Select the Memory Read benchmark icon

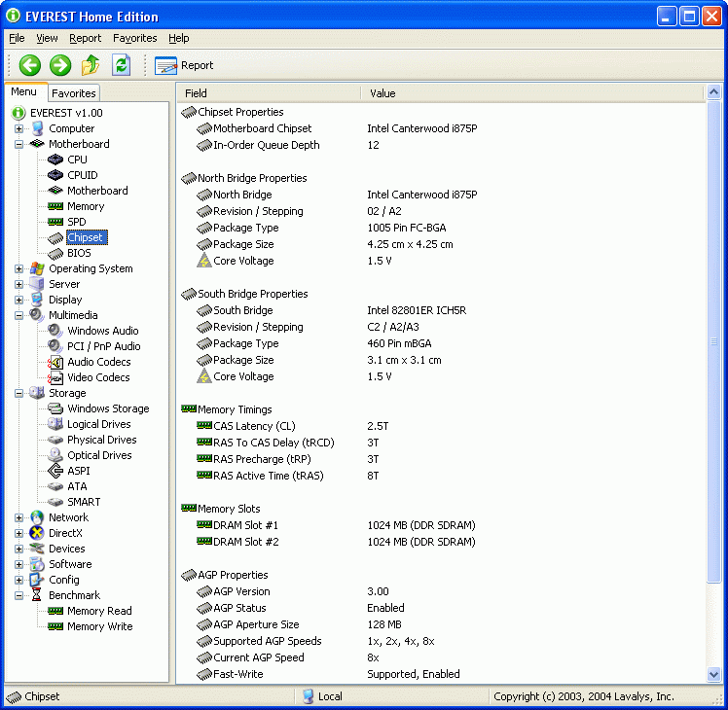(x=55, y=611)
